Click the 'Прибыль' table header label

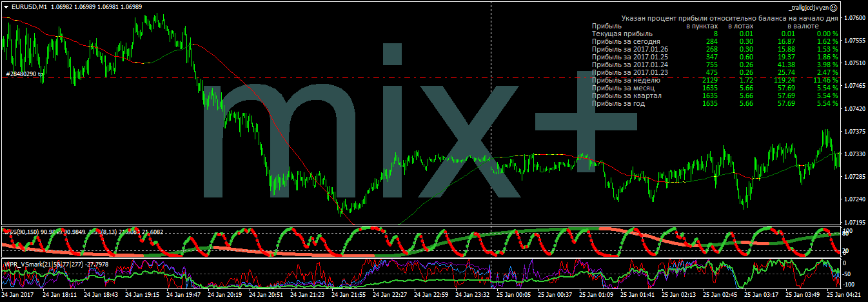click(x=606, y=26)
